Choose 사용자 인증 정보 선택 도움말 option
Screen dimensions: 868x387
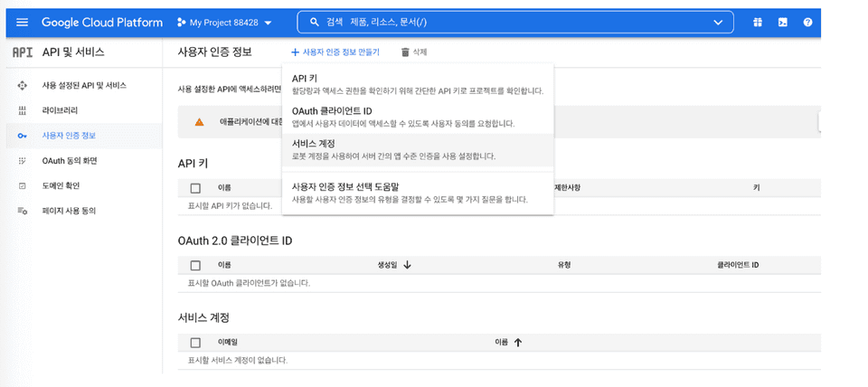(418, 193)
